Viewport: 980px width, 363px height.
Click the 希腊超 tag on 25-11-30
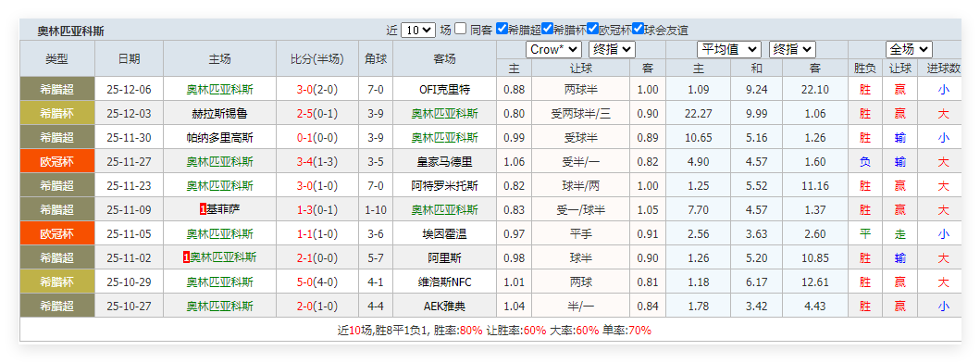56,138
